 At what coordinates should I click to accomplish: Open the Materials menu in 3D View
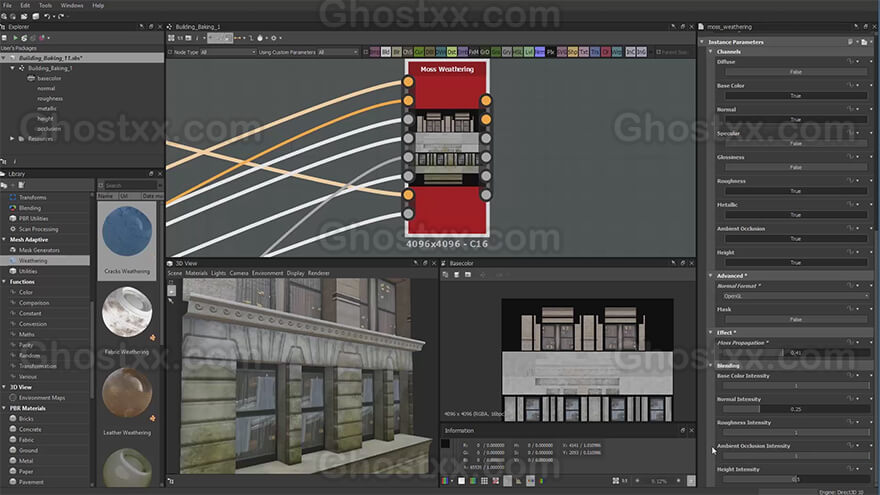tap(196, 273)
